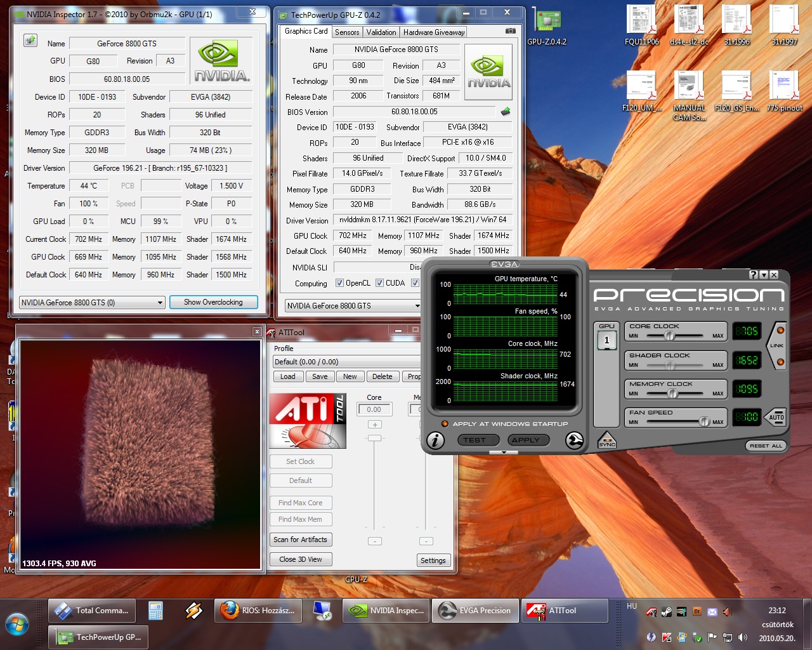Image resolution: width=812 pixels, height=650 pixels.
Task: Click the taskbar clock showing 23:12
Action: point(777,611)
